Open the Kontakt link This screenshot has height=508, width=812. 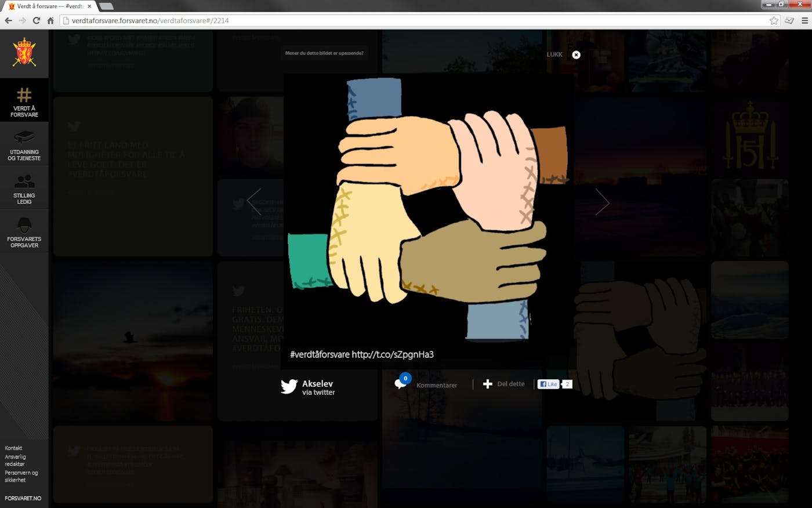(x=13, y=448)
